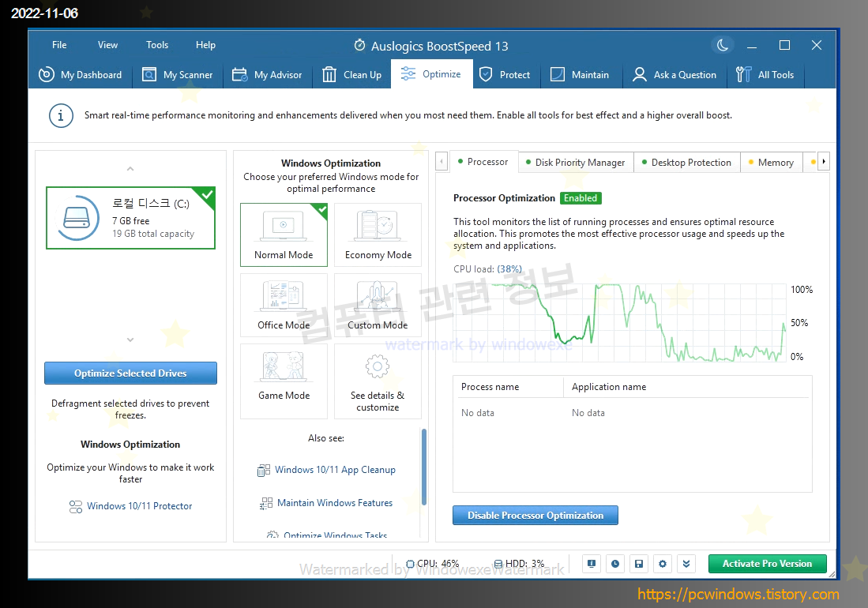Open settings gear icon in status bar
The image size is (868, 608).
(663, 564)
